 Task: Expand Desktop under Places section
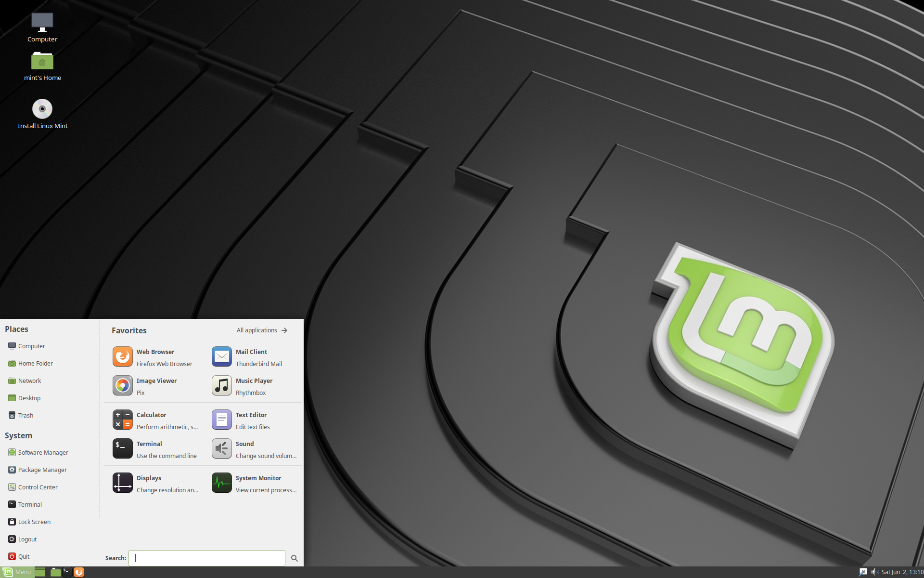coord(28,397)
